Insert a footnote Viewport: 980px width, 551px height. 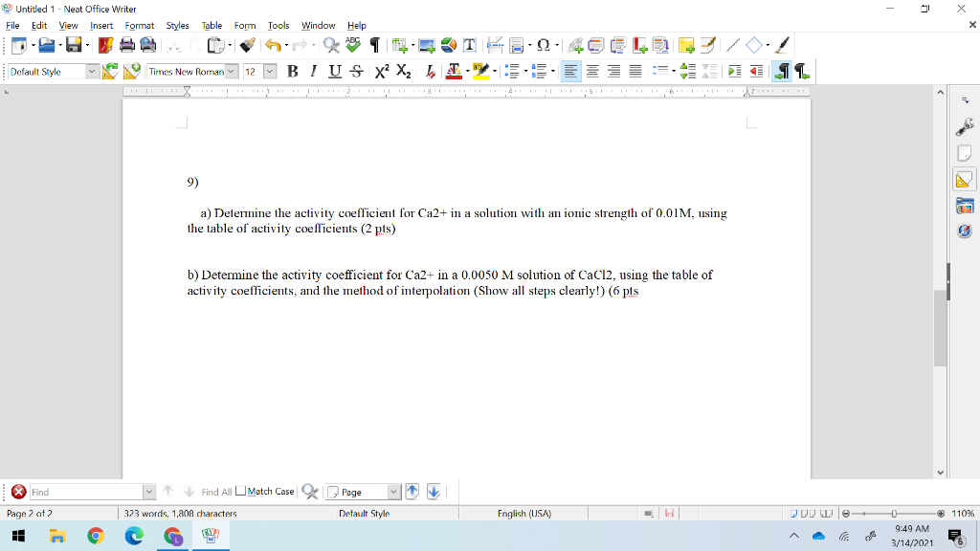point(596,45)
